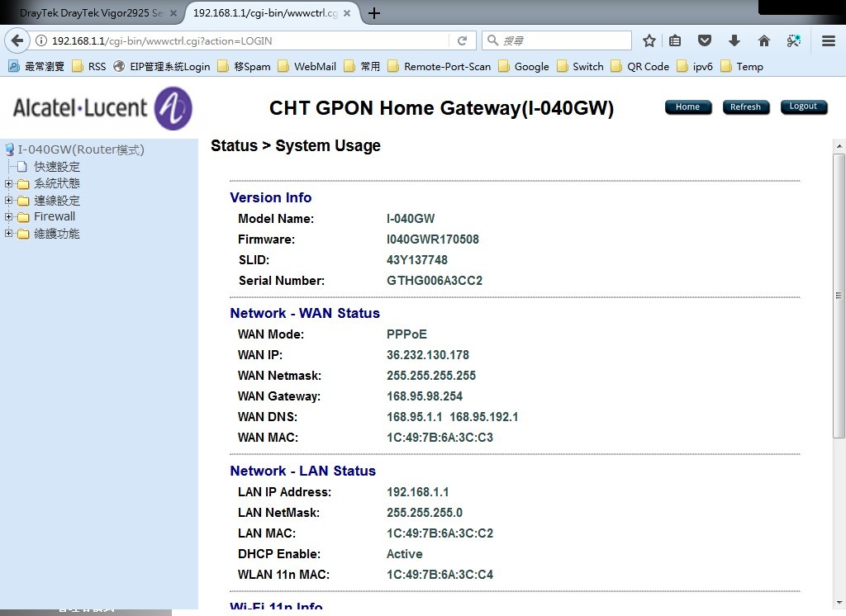Screen dimensions: 846x616
Task: Select the 192.168.1.1/cgi-bin/wwwctrl tab
Action: click(x=265, y=13)
